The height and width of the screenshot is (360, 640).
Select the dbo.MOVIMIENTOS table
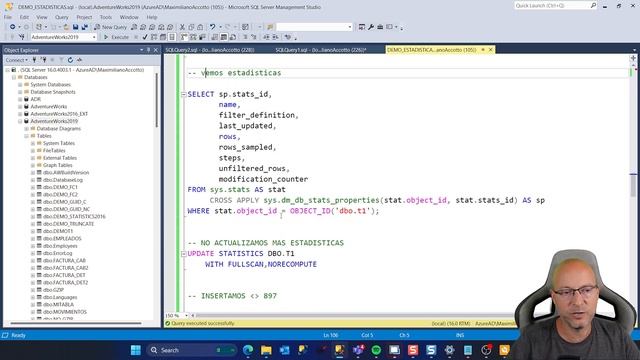64,312
